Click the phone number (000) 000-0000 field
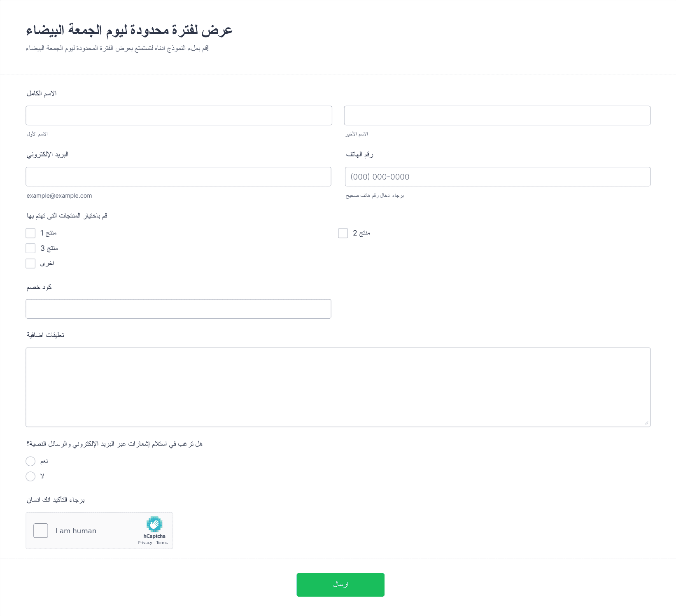The width and height of the screenshot is (676, 616). coord(498,176)
